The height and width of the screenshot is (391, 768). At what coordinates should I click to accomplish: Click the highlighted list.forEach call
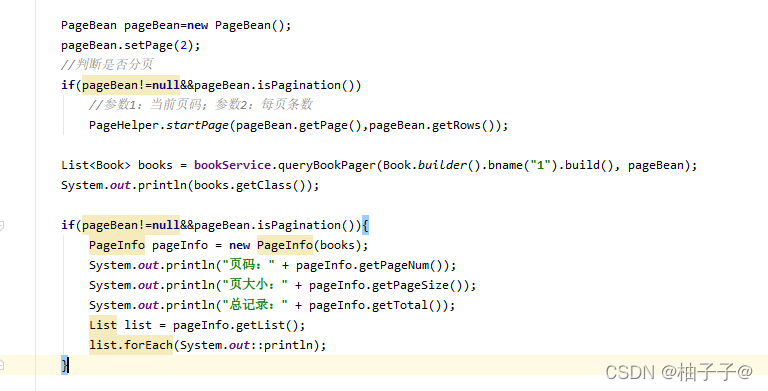[x=131, y=345]
